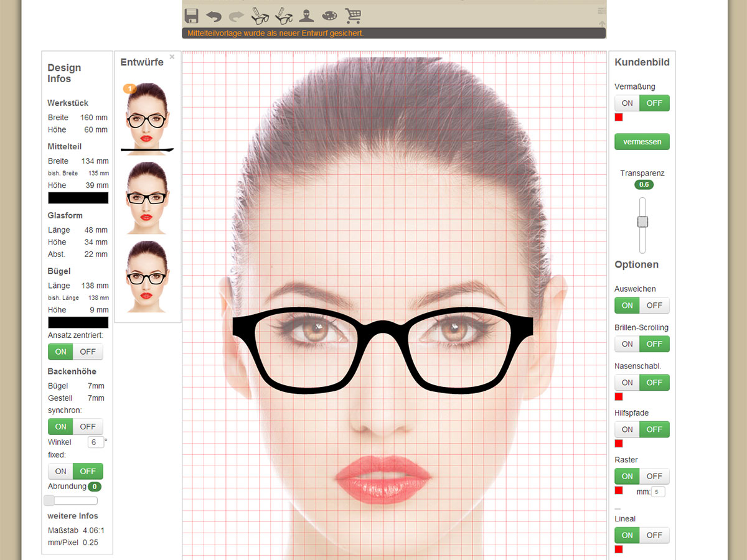Turn the Raster grid OFF

pos(654,477)
